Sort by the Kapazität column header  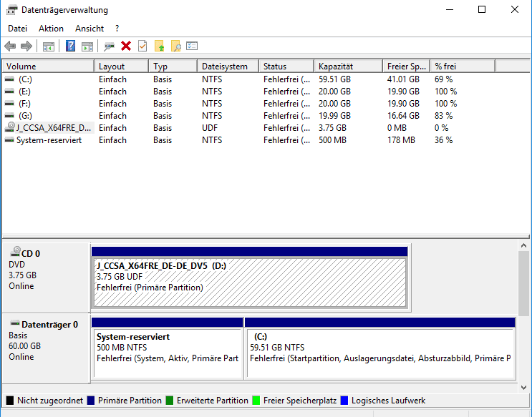[x=349, y=67]
